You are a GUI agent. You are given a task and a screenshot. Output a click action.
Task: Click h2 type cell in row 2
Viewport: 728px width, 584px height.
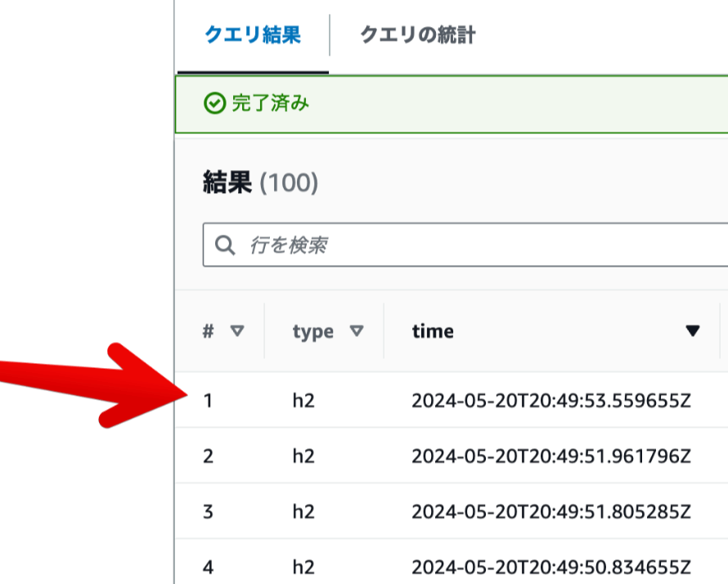click(303, 456)
